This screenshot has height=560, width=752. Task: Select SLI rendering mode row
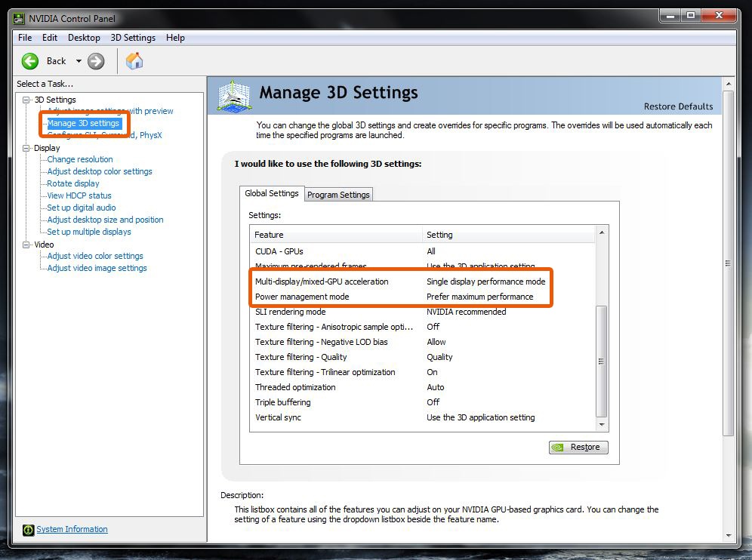(x=423, y=312)
